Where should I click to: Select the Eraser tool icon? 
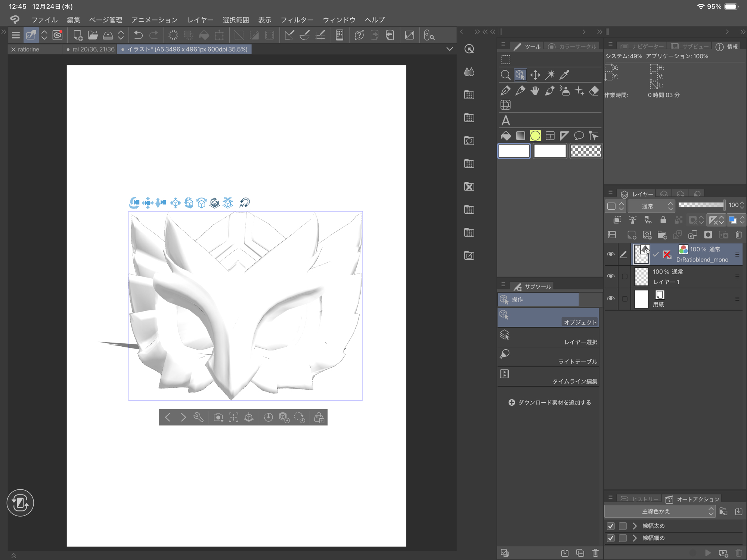click(594, 91)
